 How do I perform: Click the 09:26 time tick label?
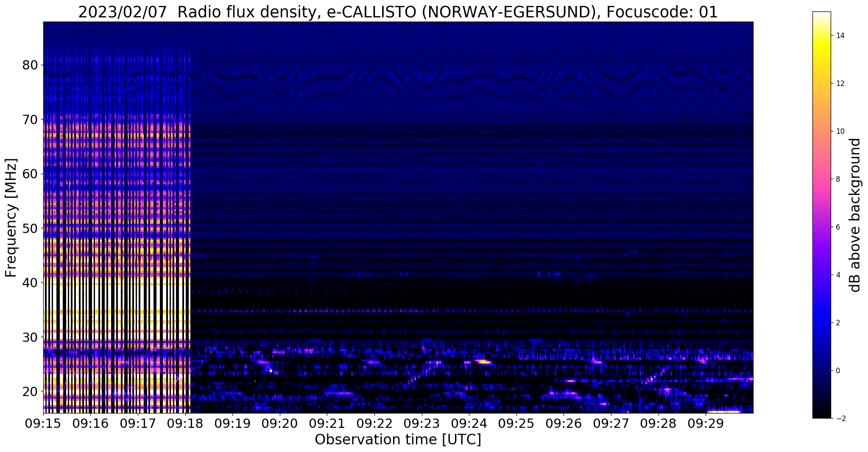click(x=564, y=423)
